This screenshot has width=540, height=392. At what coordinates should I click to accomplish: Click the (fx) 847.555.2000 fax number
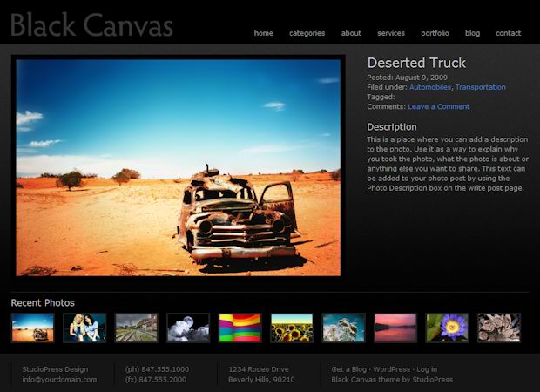156,380
